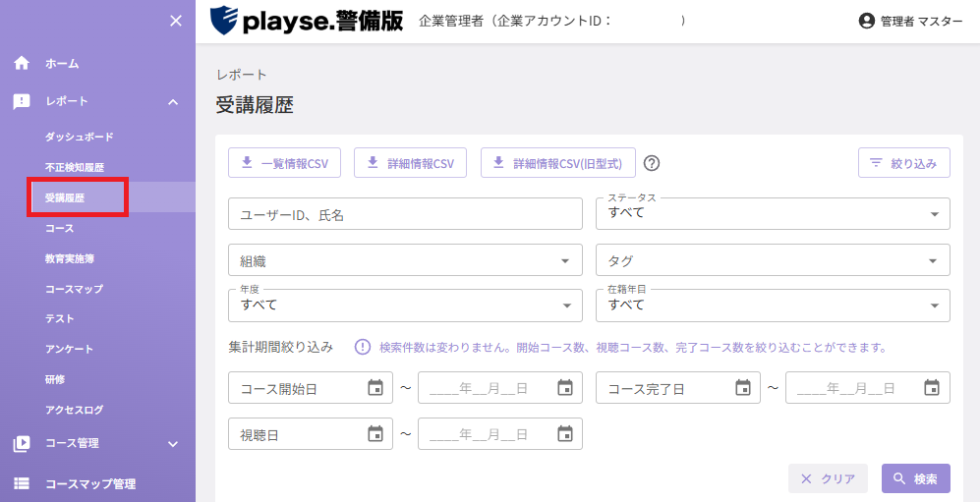This screenshot has height=502, width=980.
Task: Close the sidebar with the X icon
Action: 176,22
